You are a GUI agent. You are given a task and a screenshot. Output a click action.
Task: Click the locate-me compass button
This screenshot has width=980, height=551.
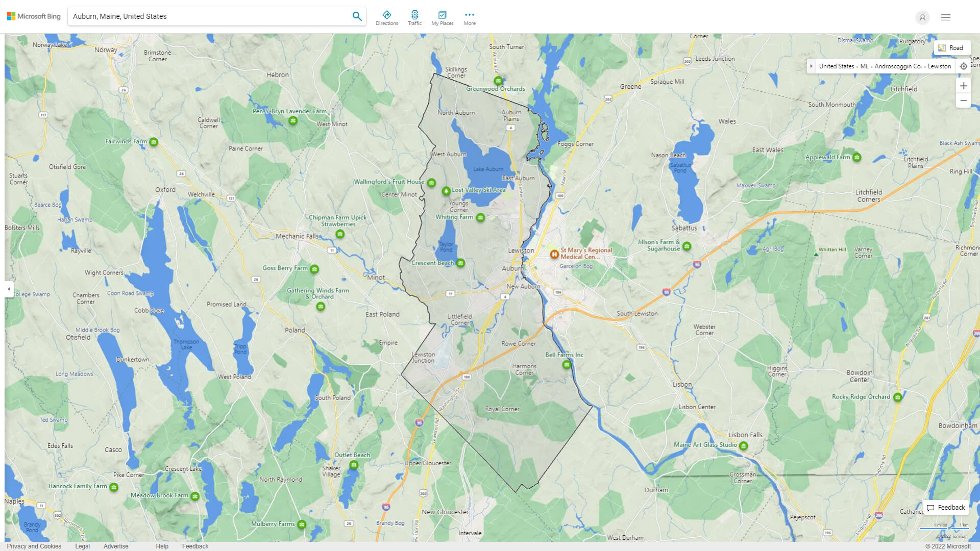(964, 66)
